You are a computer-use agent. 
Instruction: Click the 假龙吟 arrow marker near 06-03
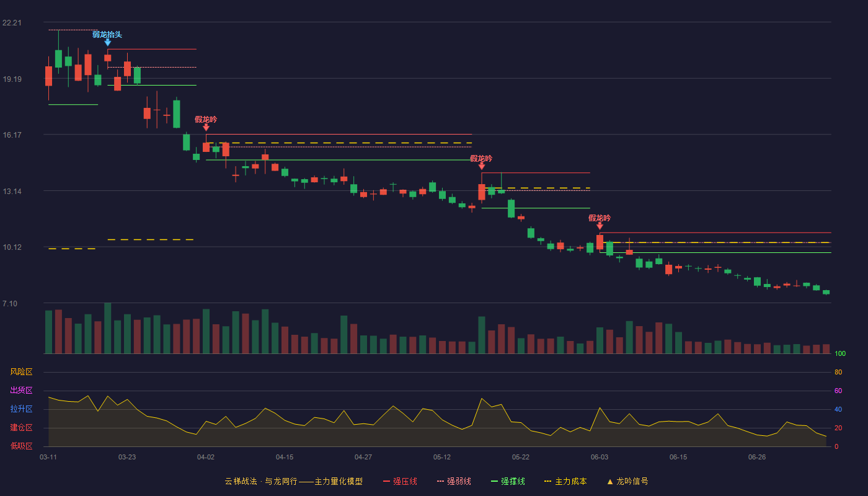click(x=600, y=226)
